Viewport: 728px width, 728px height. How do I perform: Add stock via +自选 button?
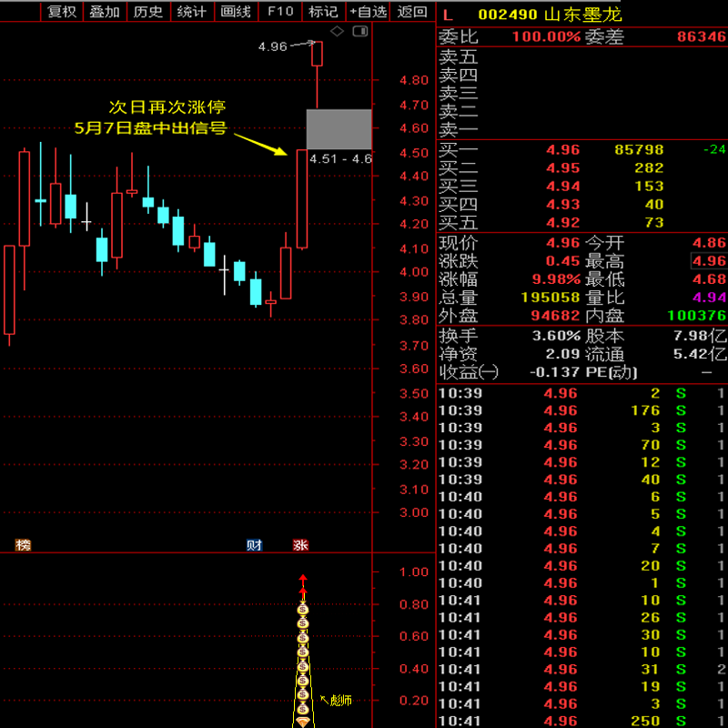coord(369,12)
